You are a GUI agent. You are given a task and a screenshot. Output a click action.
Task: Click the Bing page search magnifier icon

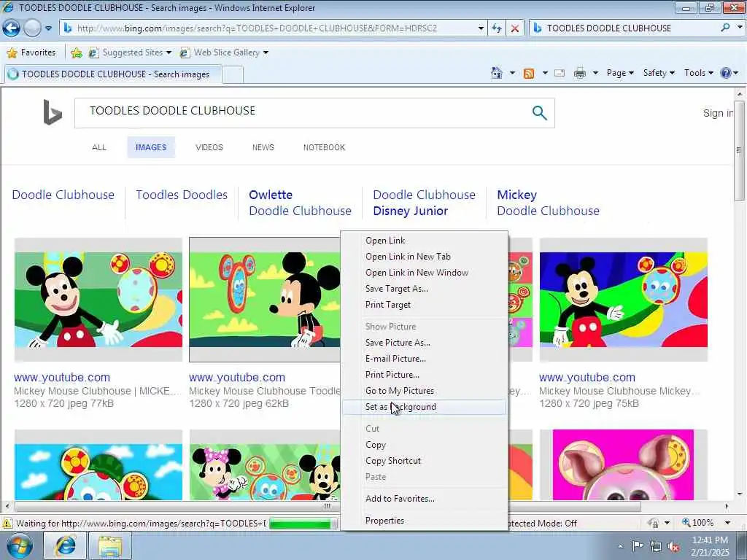[539, 113]
